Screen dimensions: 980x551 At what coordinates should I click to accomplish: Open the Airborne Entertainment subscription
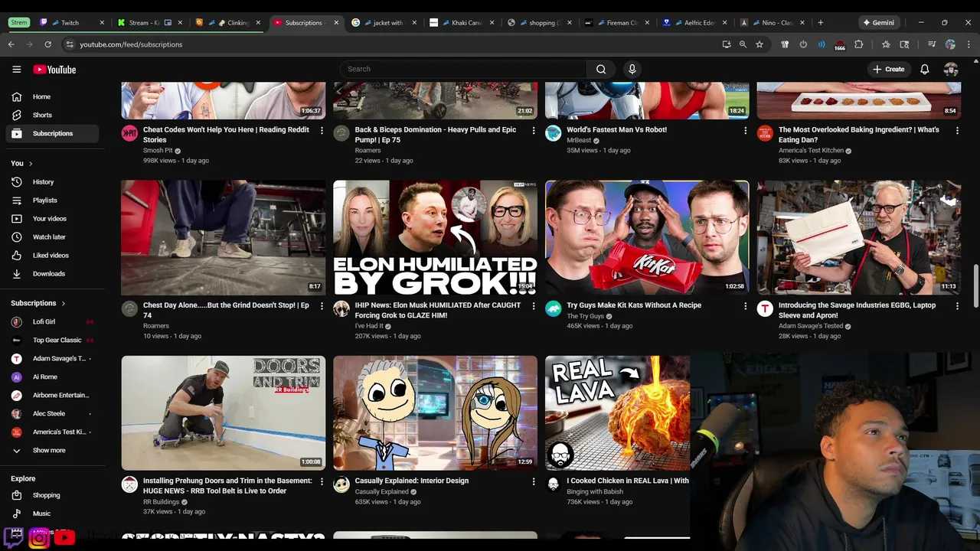pos(52,396)
